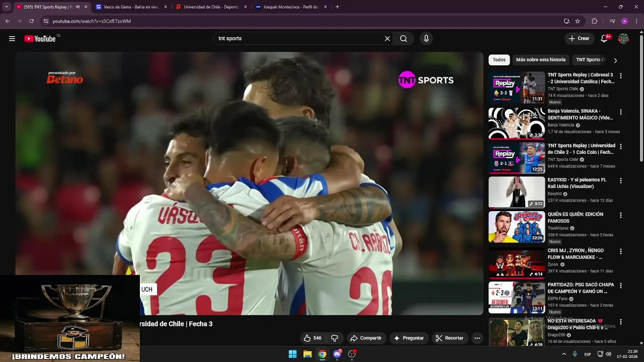
Task: Click the search magnifier button
Action: click(x=404, y=39)
